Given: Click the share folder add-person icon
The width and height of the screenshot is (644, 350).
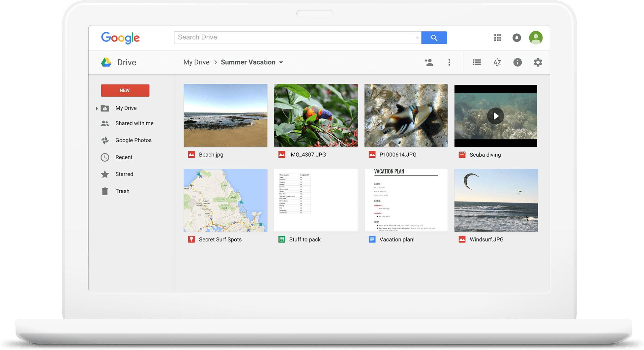Looking at the screenshot, I should (429, 62).
